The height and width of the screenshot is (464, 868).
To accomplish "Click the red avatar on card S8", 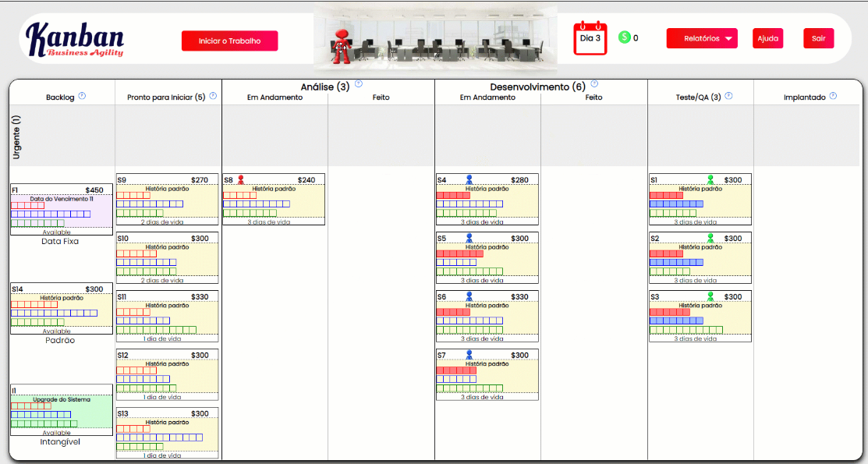I will coord(240,179).
